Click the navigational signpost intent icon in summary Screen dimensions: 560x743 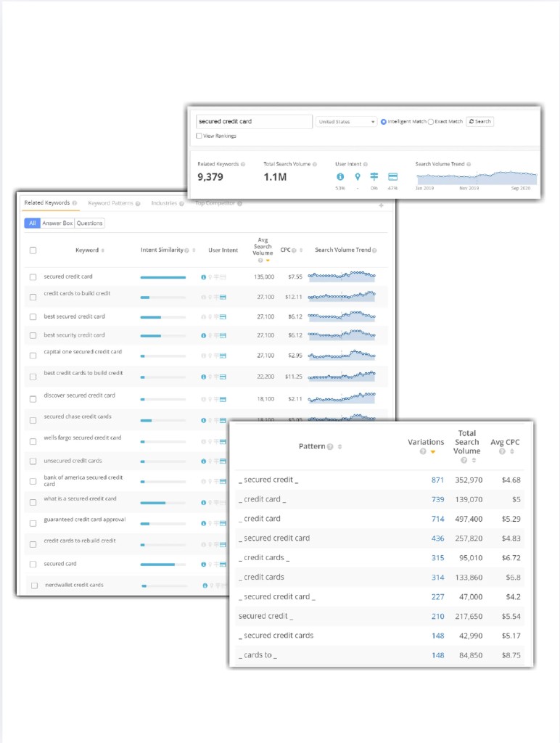[x=374, y=177]
